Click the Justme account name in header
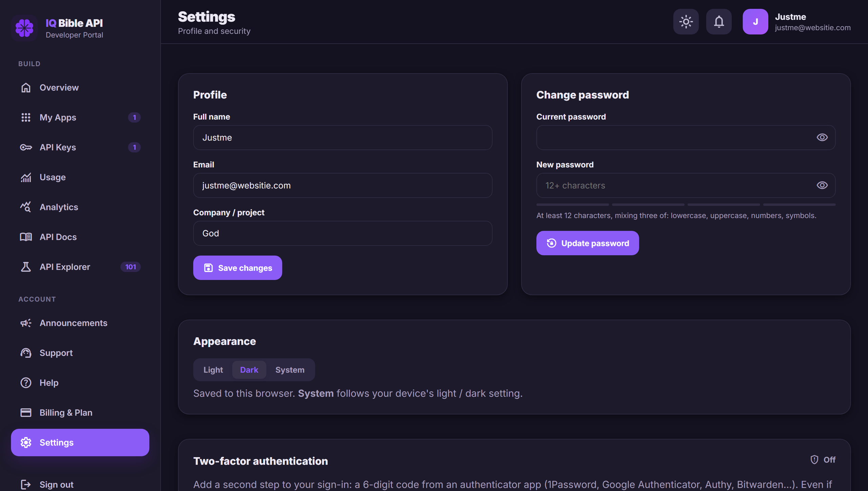The width and height of the screenshot is (868, 491). 790,17
